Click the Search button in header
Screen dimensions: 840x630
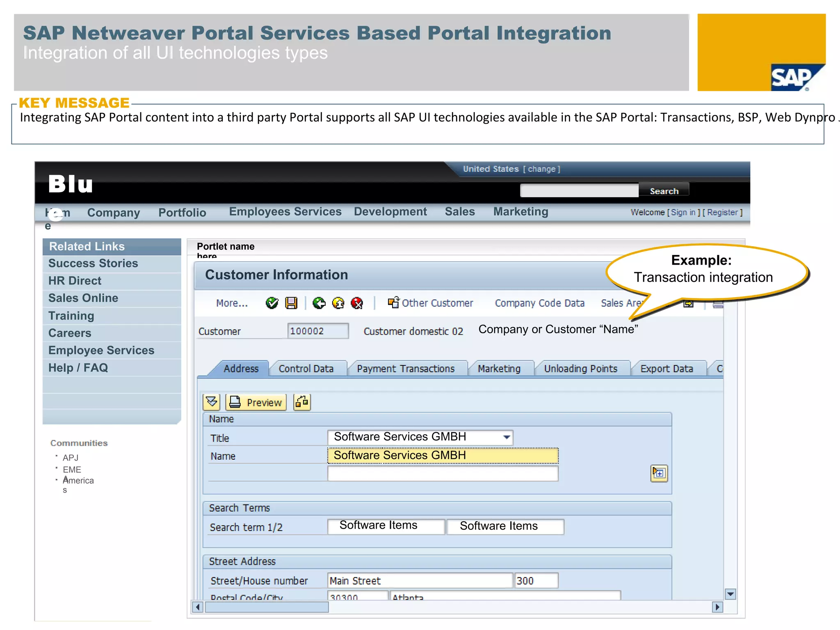664,191
